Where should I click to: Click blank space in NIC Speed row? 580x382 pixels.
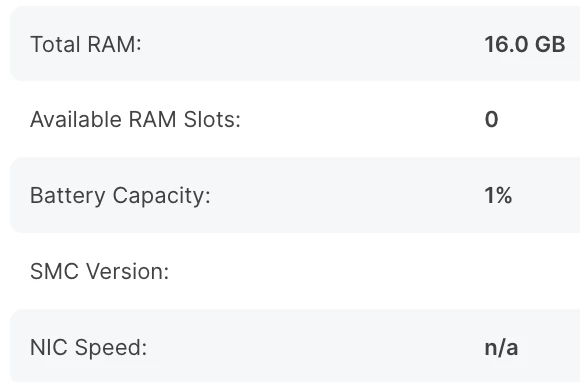pos(314,348)
